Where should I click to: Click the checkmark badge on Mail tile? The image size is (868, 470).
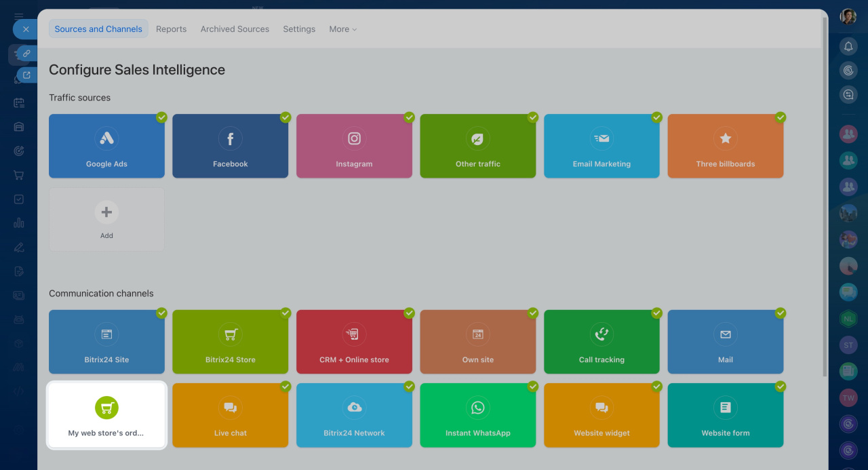(781, 313)
